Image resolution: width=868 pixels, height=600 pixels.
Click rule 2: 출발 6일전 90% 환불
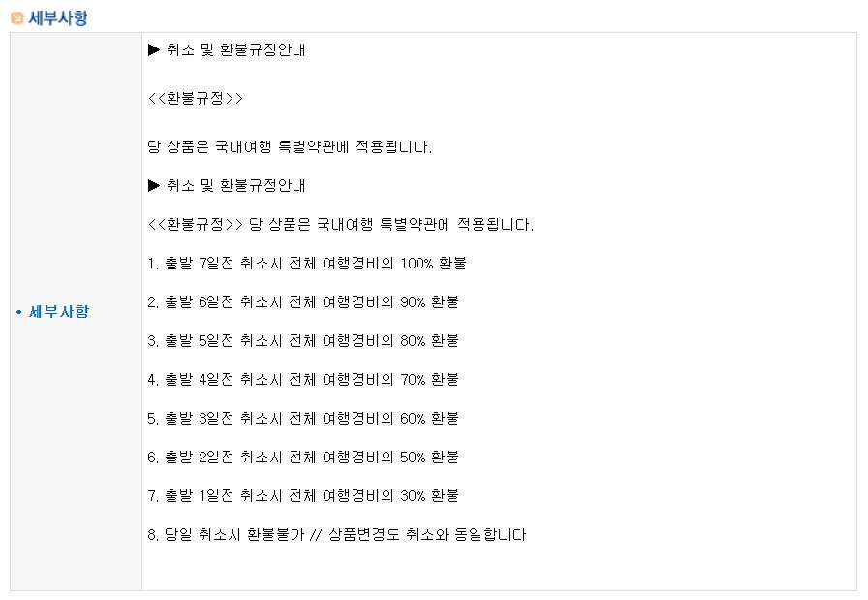[x=303, y=302]
